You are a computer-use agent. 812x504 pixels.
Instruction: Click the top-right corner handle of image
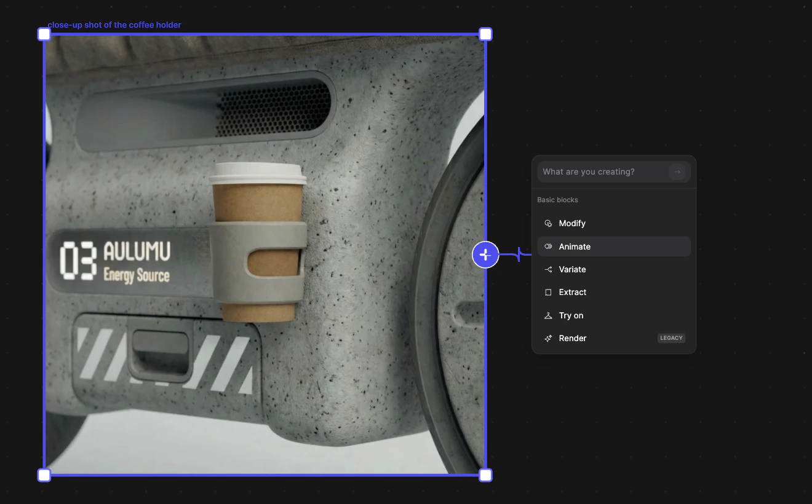coord(485,34)
